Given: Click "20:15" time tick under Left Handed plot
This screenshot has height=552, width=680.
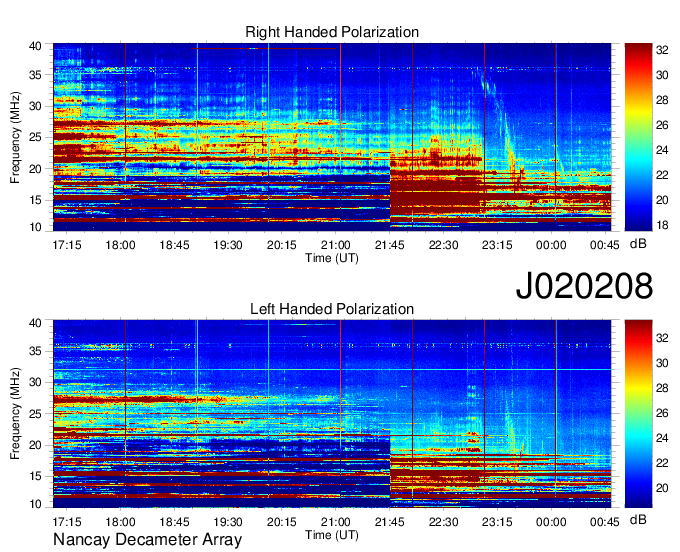Looking at the screenshot, I should (282, 522).
